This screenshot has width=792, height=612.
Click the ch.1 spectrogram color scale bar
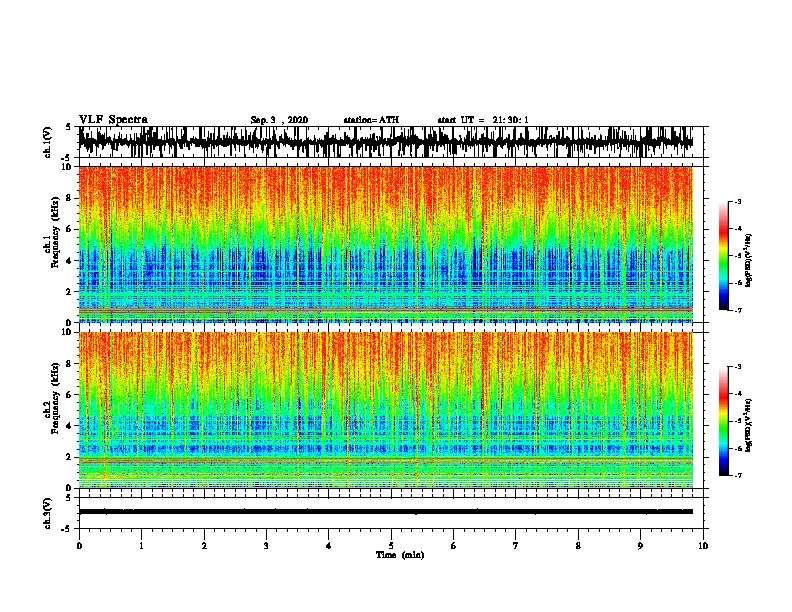coord(724,256)
